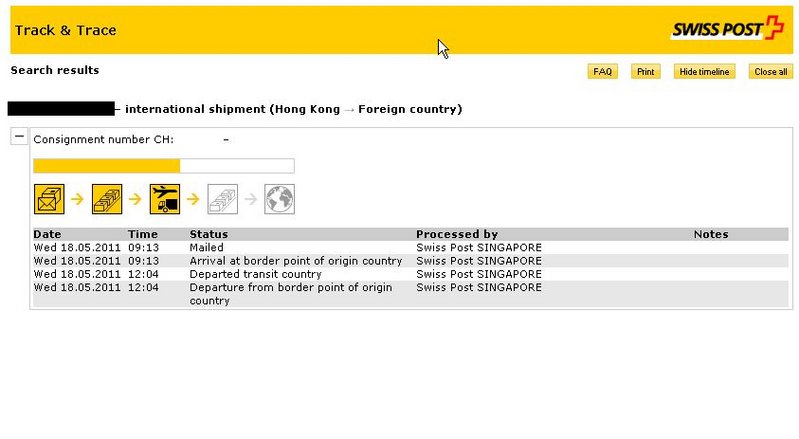The image size is (799, 439).
Task: Click the blacked-out tracking number
Action: pos(61,108)
